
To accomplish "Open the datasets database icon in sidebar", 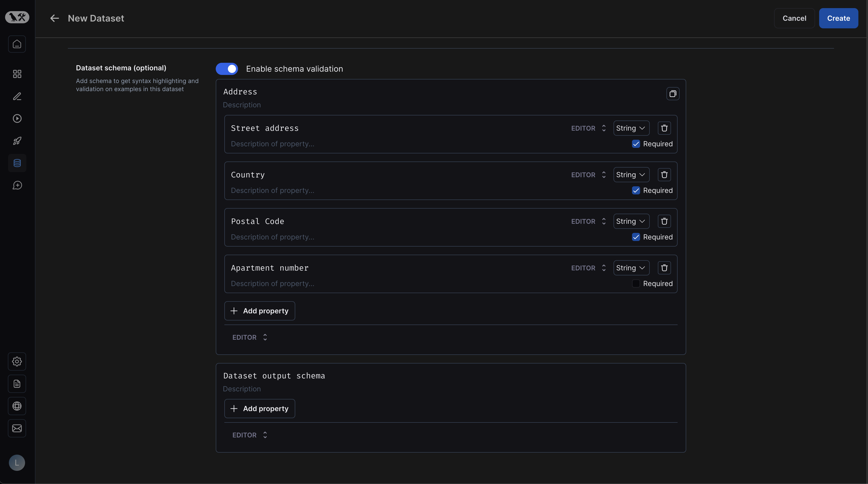I will pyautogui.click(x=17, y=163).
